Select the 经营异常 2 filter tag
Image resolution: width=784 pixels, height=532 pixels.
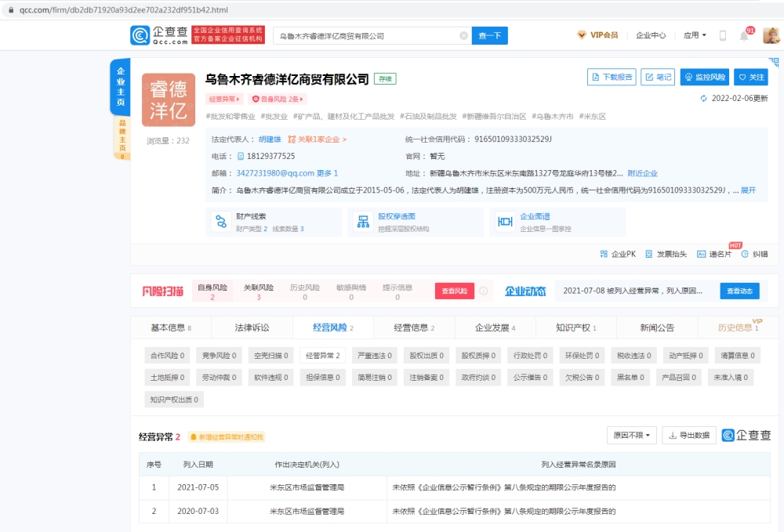tap(322, 356)
